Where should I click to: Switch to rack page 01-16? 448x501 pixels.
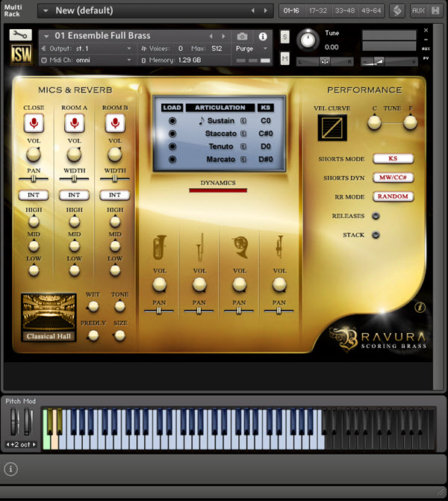291,10
